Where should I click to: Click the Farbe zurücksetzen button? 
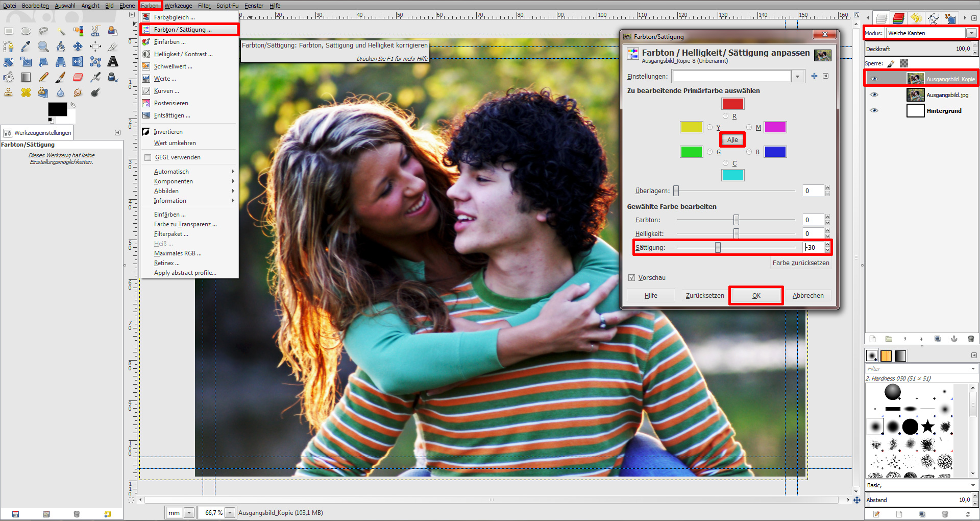800,263
